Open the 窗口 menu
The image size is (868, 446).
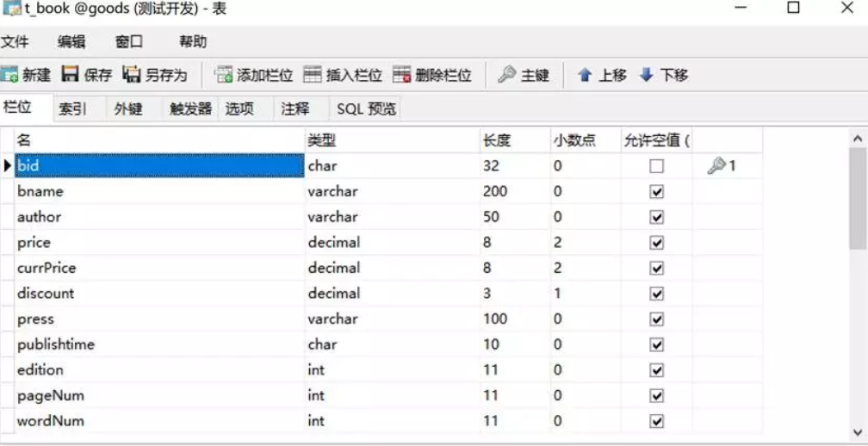[x=129, y=41]
